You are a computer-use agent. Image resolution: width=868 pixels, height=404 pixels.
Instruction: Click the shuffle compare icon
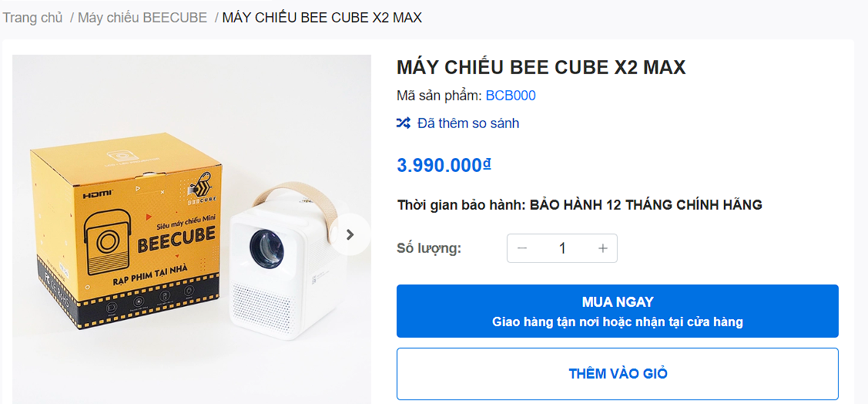tap(404, 123)
